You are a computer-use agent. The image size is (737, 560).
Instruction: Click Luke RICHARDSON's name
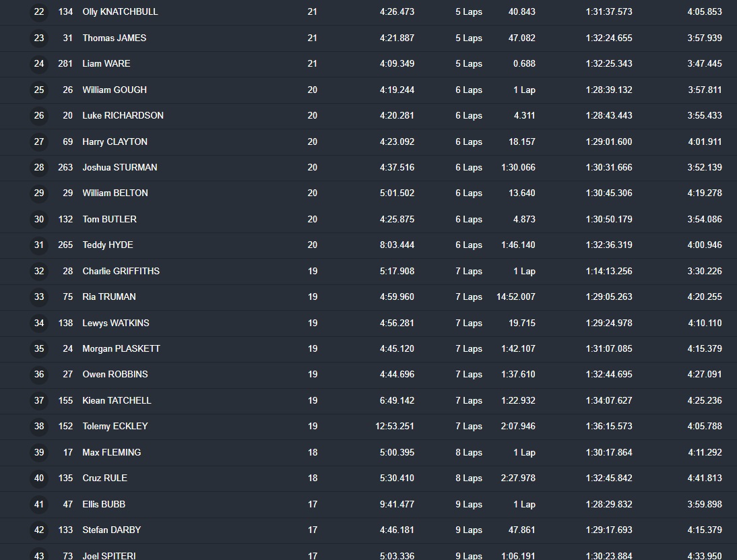tap(123, 115)
